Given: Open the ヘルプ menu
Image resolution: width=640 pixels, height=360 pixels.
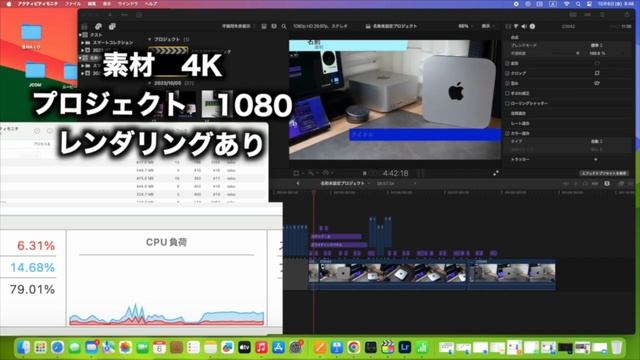Looking at the screenshot, I should tap(151, 4).
